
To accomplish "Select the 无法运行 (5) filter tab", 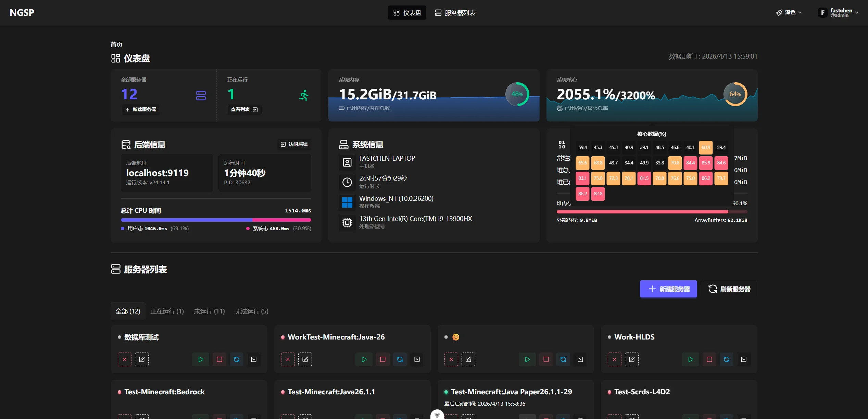I will 252,311.
